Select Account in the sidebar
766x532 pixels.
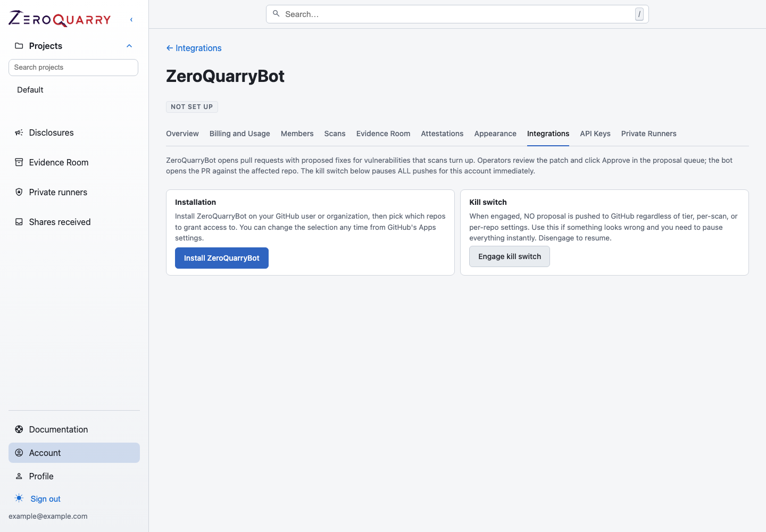[x=74, y=453]
